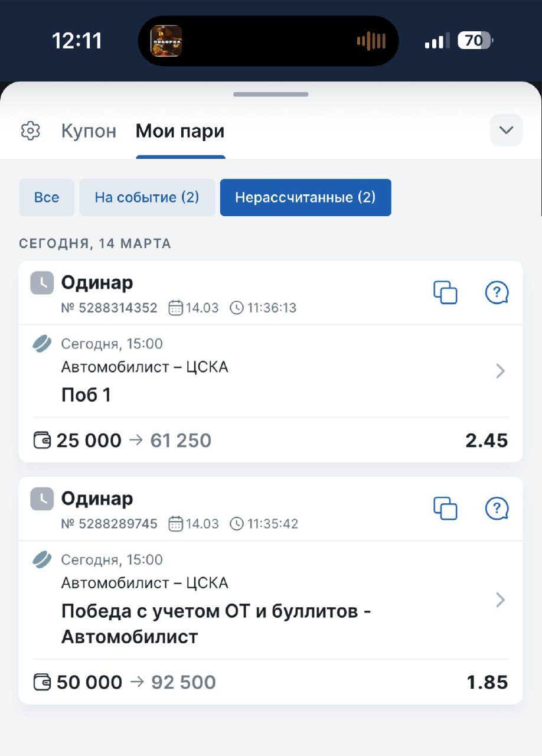Tap the hockey puck icon on first bet
The image size is (542, 756).
click(42, 344)
